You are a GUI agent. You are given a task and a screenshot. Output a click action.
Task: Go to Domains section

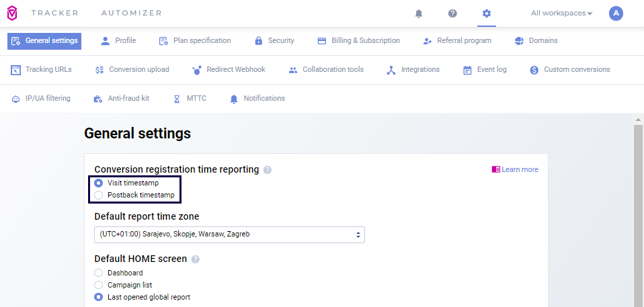tap(536, 40)
